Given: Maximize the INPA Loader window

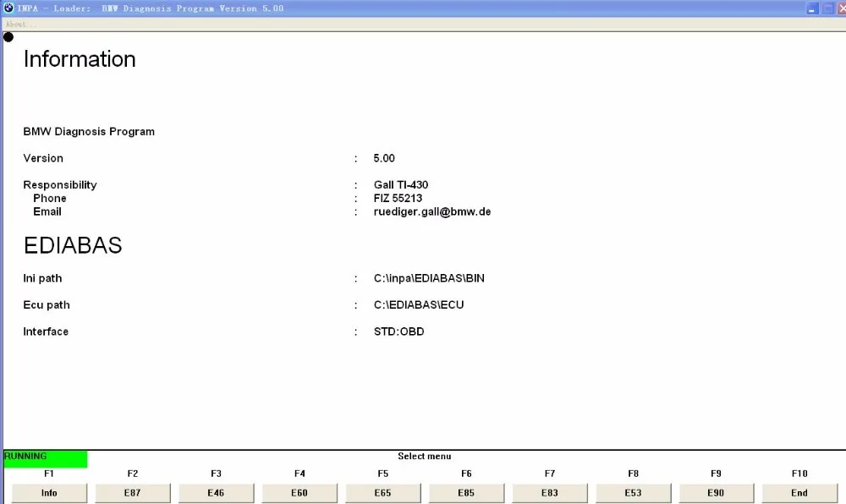Looking at the screenshot, I should pos(827,8).
